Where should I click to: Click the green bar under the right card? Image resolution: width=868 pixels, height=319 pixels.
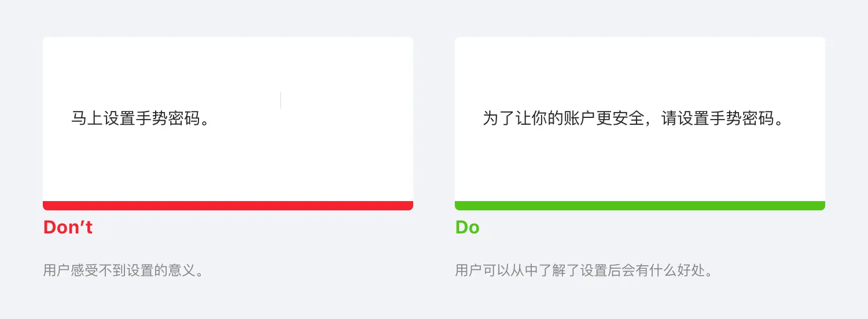639,206
